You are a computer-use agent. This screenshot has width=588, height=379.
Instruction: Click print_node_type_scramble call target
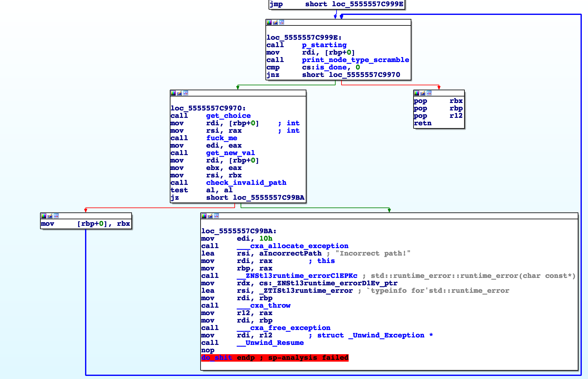[x=355, y=60]
